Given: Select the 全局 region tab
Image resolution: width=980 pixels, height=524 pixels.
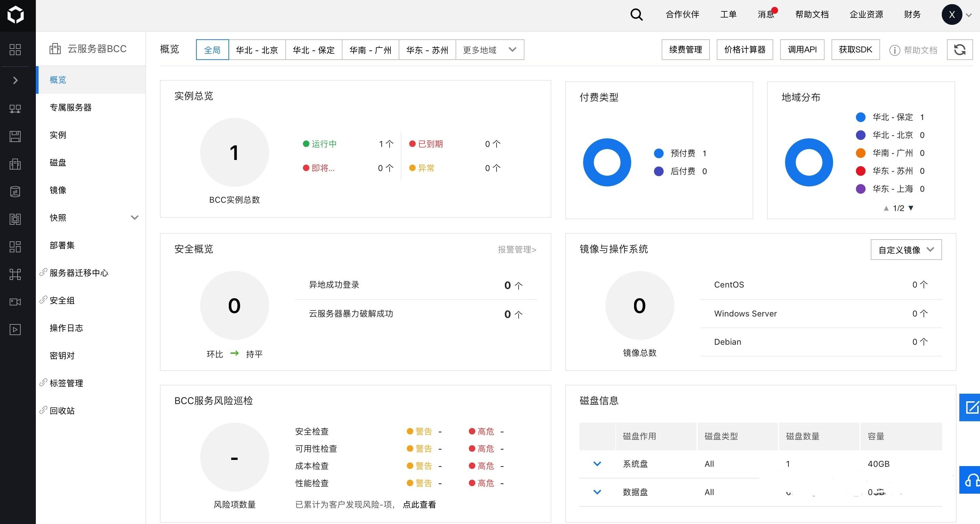Looking at the screenshot, I should [212, 50].
